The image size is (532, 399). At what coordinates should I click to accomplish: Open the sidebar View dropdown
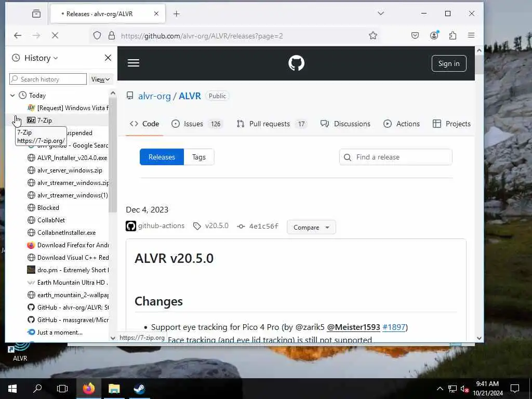pos(100,79)
